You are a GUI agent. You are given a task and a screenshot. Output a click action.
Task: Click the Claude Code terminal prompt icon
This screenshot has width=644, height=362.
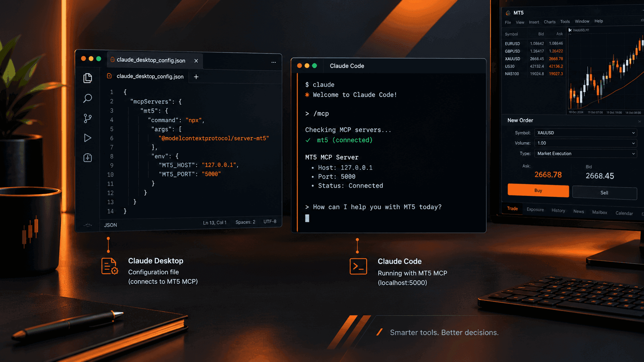[358, 267]
